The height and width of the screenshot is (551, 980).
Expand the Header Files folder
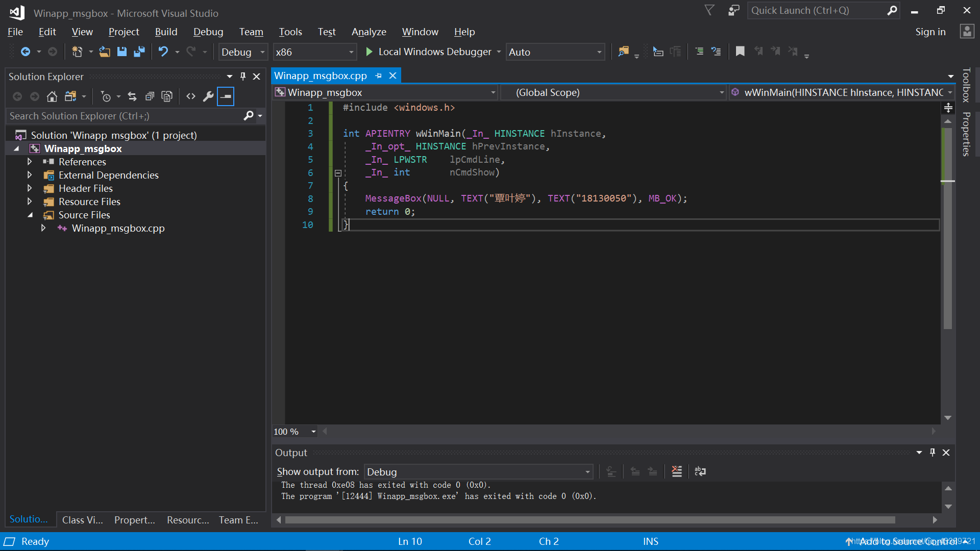tap(30, 188)
